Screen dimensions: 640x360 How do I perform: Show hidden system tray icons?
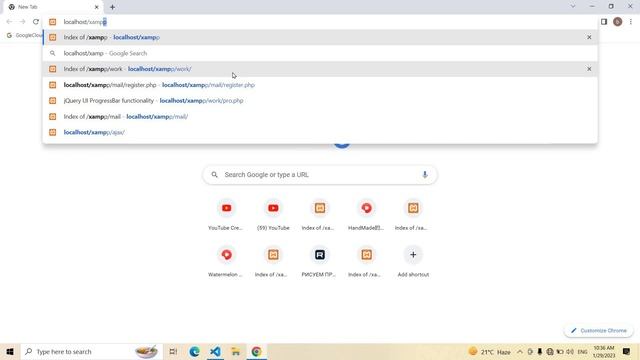[520, 351]
